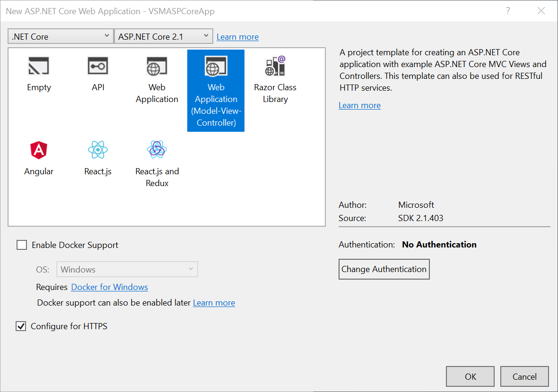Open the Docker for Windows link
558x392 pixels.
point(109,287)
